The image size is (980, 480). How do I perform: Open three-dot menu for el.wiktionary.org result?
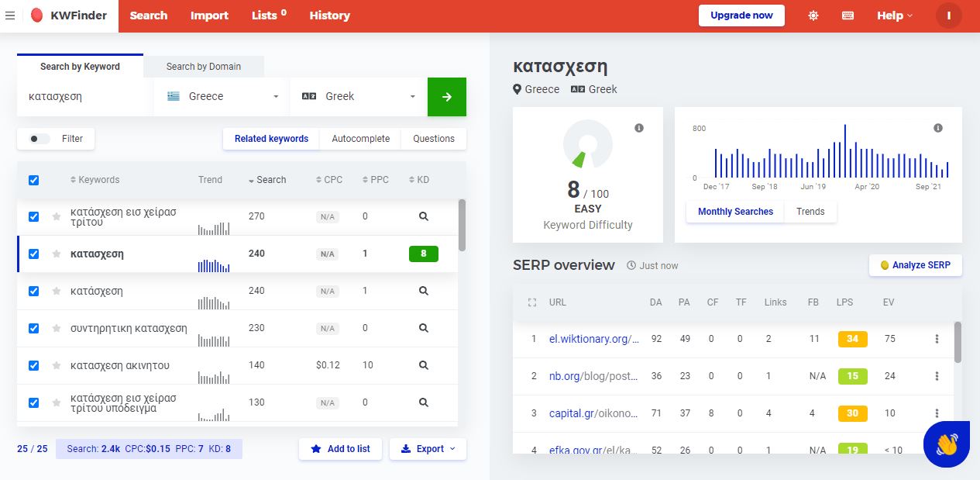click(937, 339)
